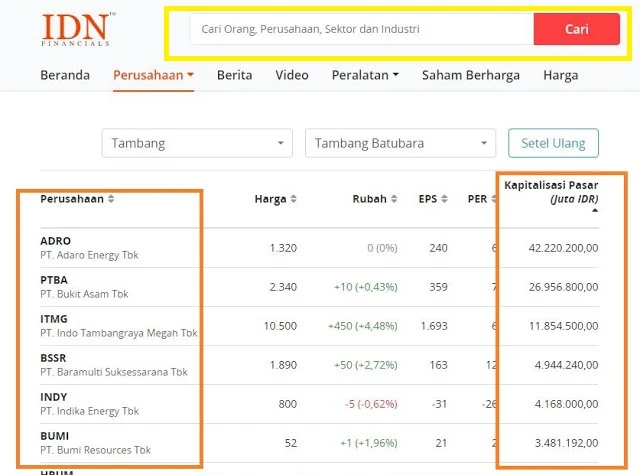This screenshot has width=640, height=475.
Task: Open the ITMG company link
Action: pos(54,319)
